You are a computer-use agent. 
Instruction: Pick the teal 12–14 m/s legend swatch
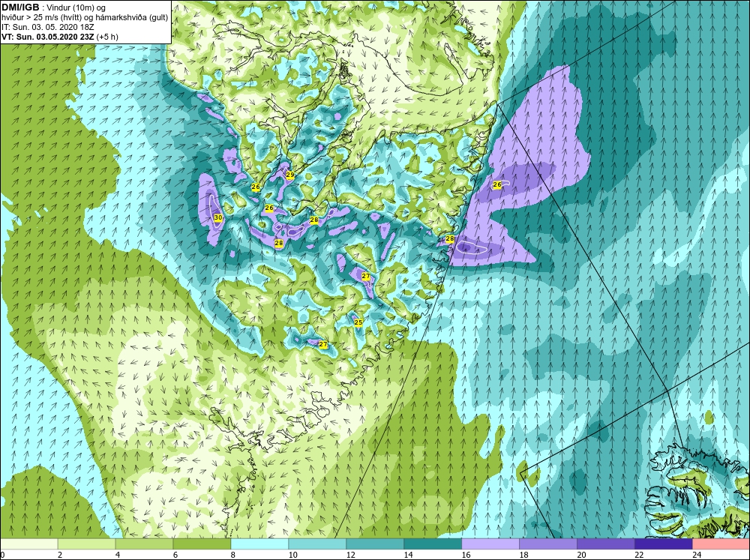pos(375,544)
